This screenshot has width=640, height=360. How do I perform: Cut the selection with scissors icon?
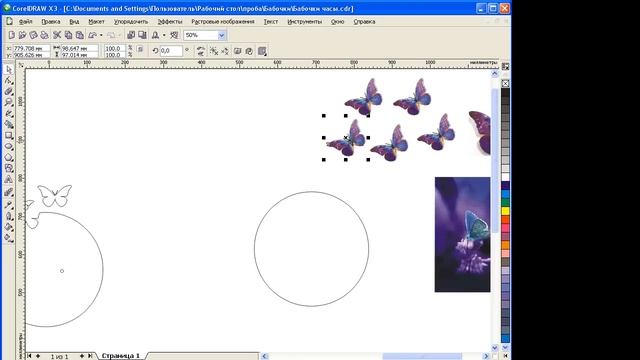[x=57, y=35]
